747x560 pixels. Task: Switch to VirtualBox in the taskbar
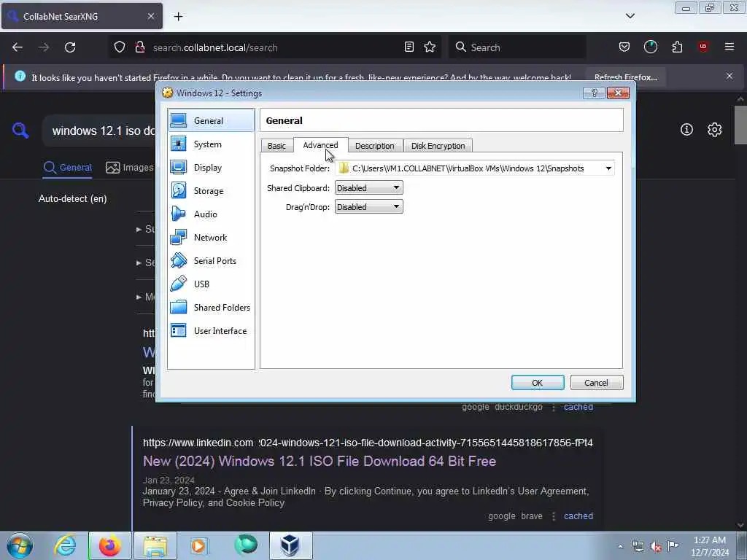(x=290, y=545)
